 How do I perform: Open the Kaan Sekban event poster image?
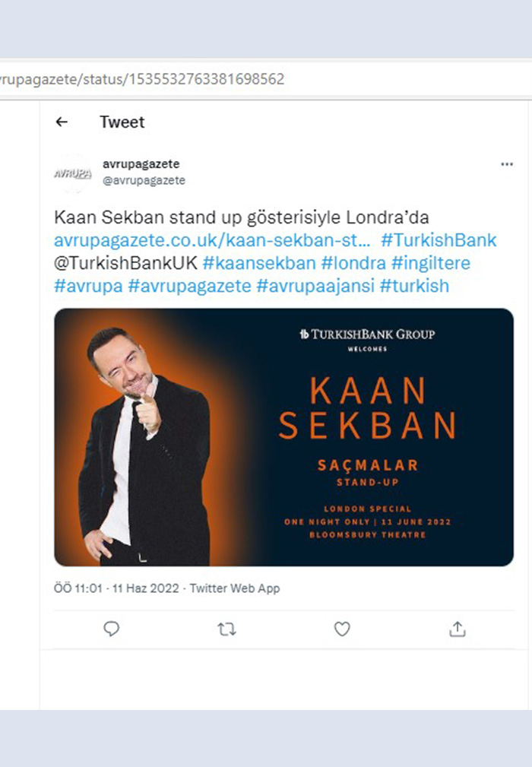[283, 437]
